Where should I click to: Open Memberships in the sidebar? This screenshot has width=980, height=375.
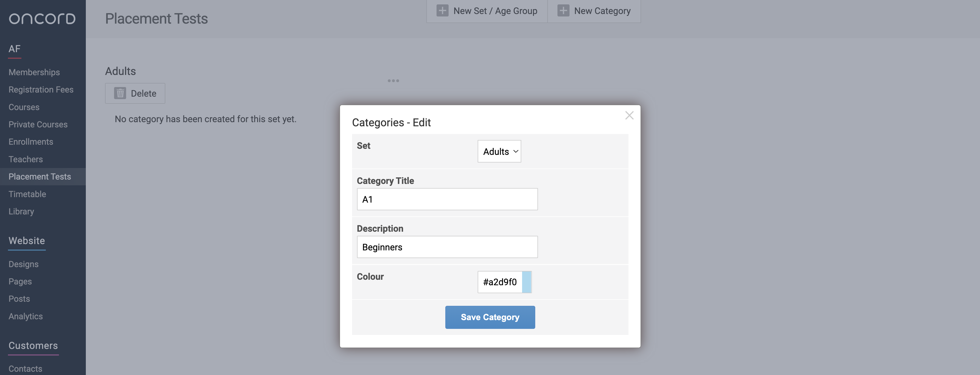point(34,72)
